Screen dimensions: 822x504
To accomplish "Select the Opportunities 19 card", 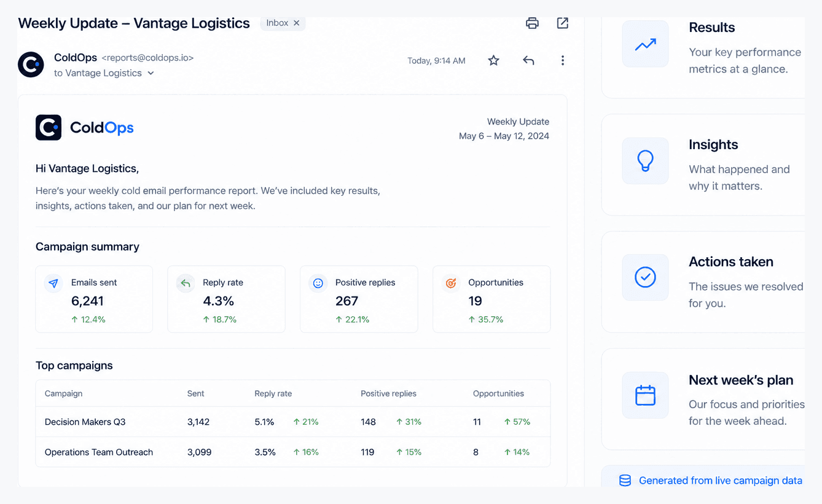I will (x=491, y=299).
